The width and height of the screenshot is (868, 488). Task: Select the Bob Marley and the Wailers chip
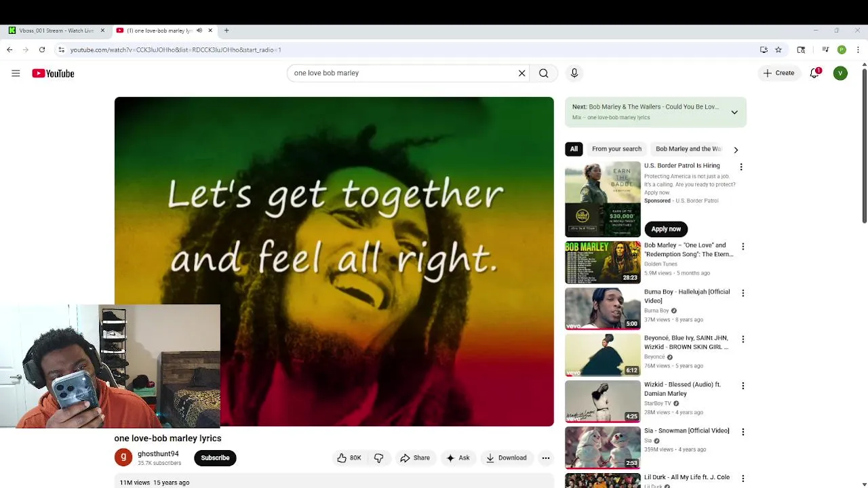[x=688, y=149]
